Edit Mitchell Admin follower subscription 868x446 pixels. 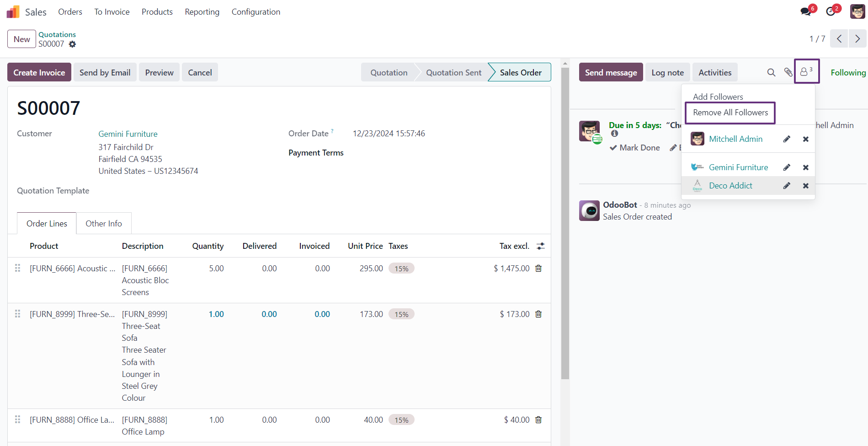(x=787, y=139)
